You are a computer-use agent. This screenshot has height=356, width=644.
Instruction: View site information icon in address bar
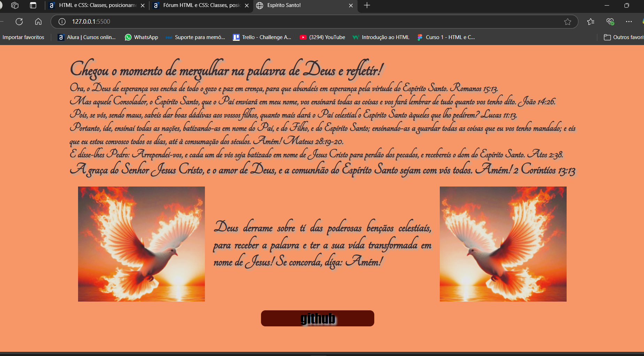(x=62, y=22)
